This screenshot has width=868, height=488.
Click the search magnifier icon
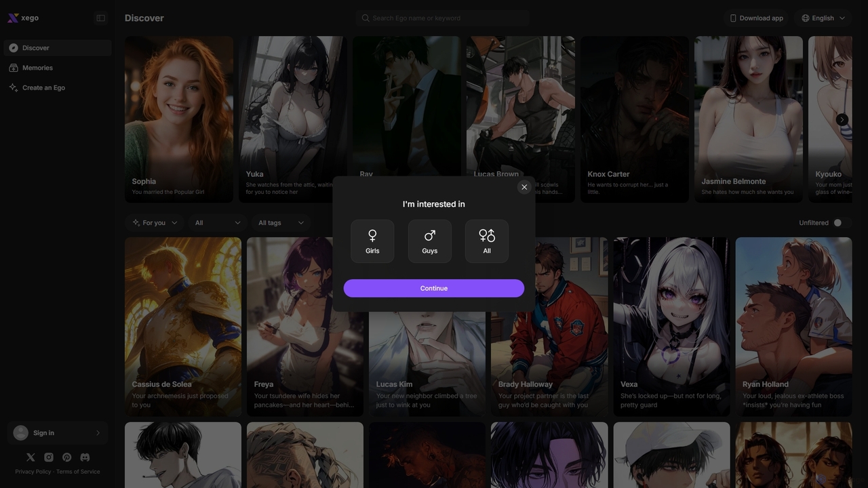[x=366, y=18]
